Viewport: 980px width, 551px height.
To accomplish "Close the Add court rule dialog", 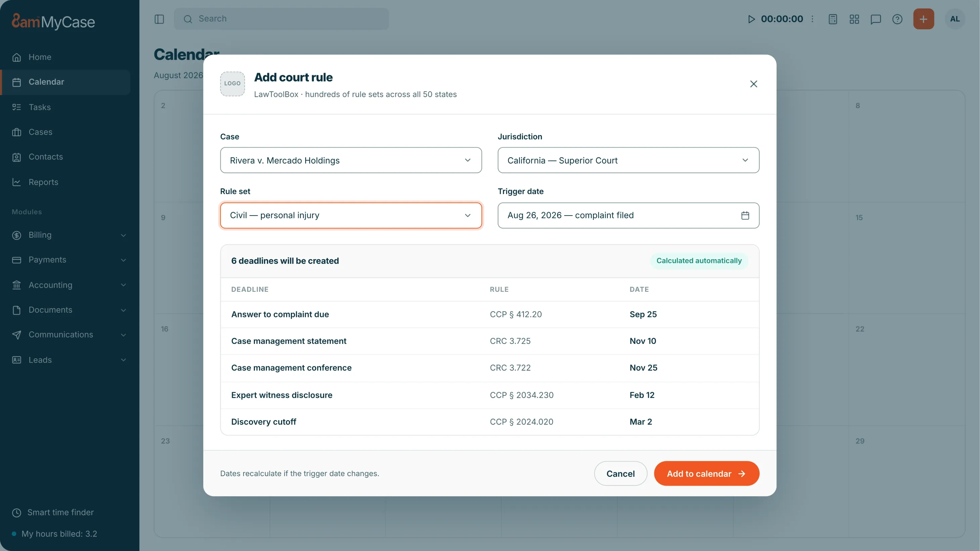I will pos(754,84).
